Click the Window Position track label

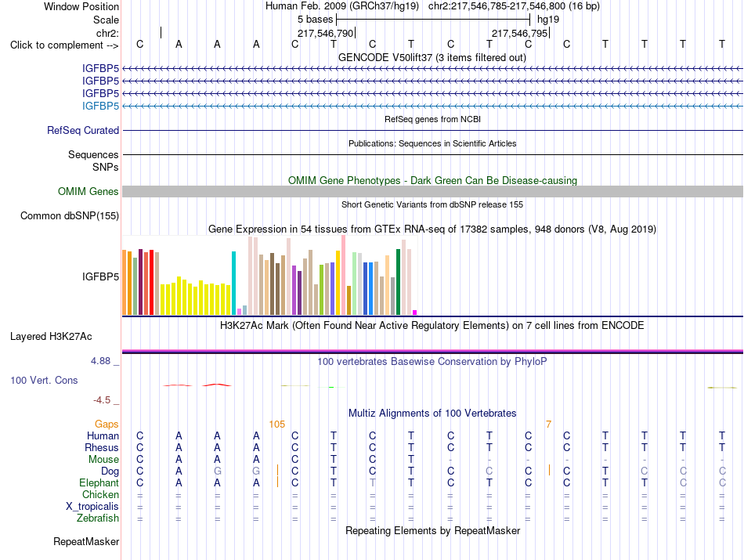(81, 6)
